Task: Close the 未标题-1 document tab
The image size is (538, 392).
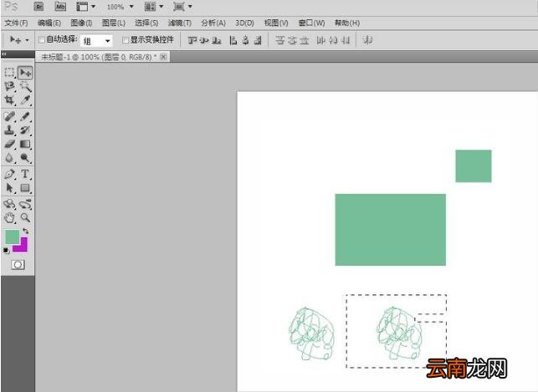Action: click(x=164, y=57)
